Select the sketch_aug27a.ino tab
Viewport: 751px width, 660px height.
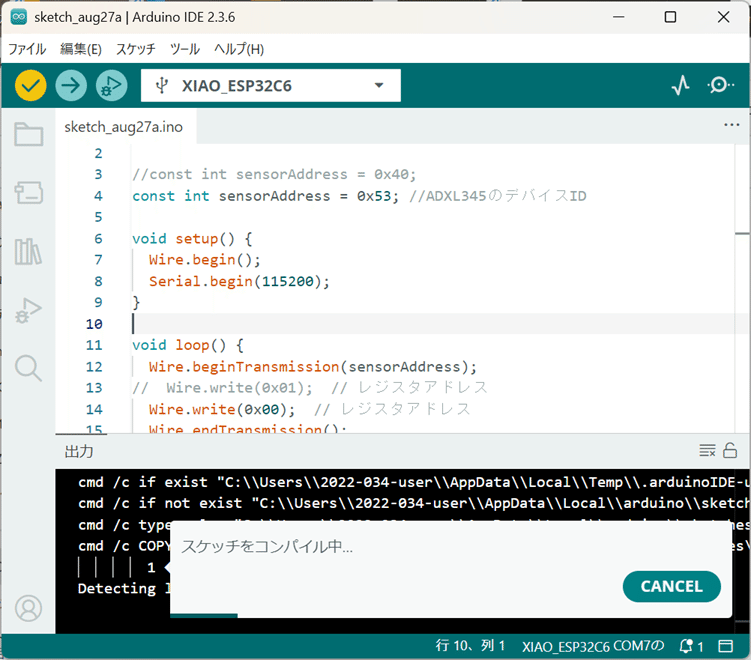click(124, 127)
